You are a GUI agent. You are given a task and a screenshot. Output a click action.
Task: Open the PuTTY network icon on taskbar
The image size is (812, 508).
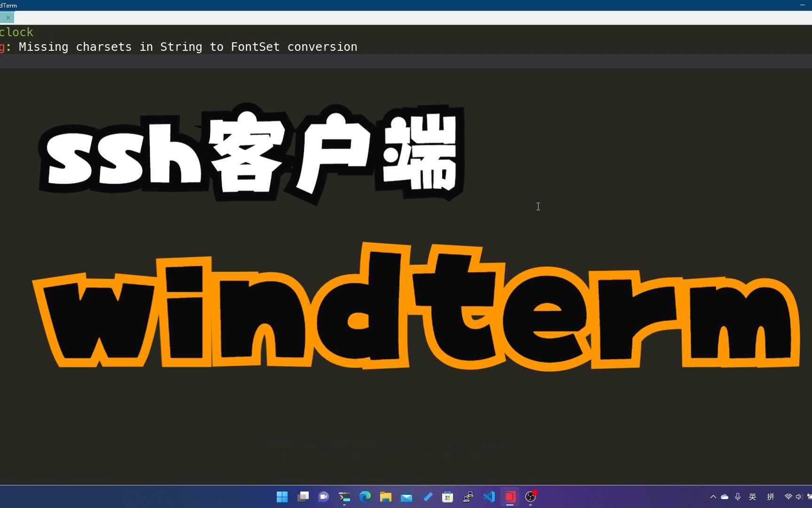tap(468, 497)
